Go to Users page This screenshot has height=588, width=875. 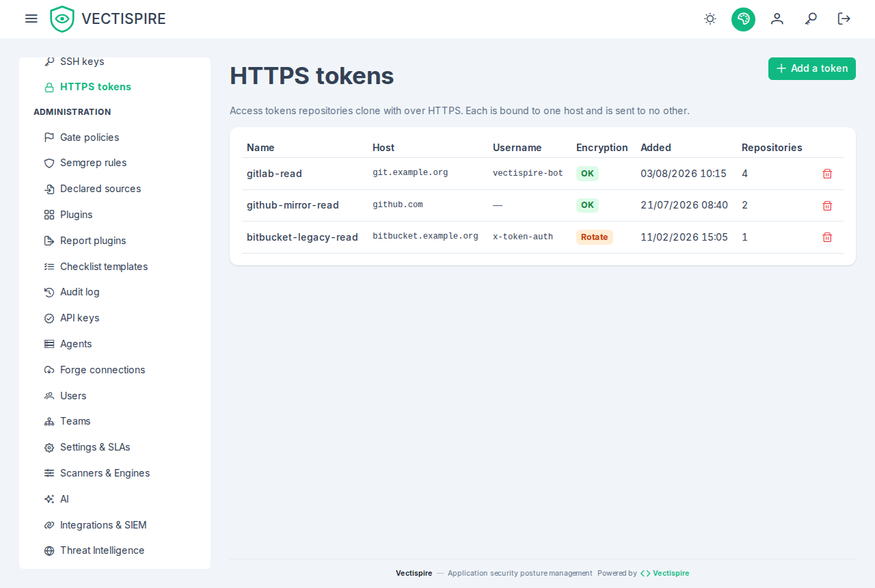click(x=115, y=396)
